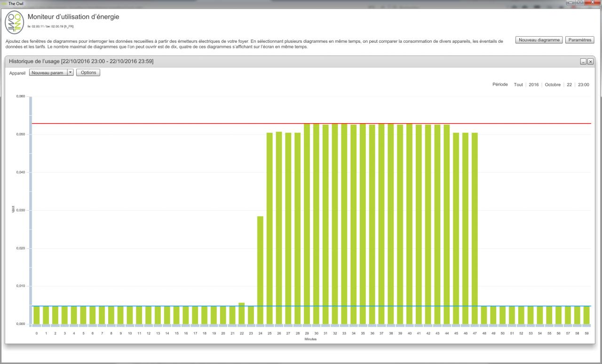602x364 pixels.
Task: Click the half-height bar at minute 24
Action: click(x=260, y=270)
